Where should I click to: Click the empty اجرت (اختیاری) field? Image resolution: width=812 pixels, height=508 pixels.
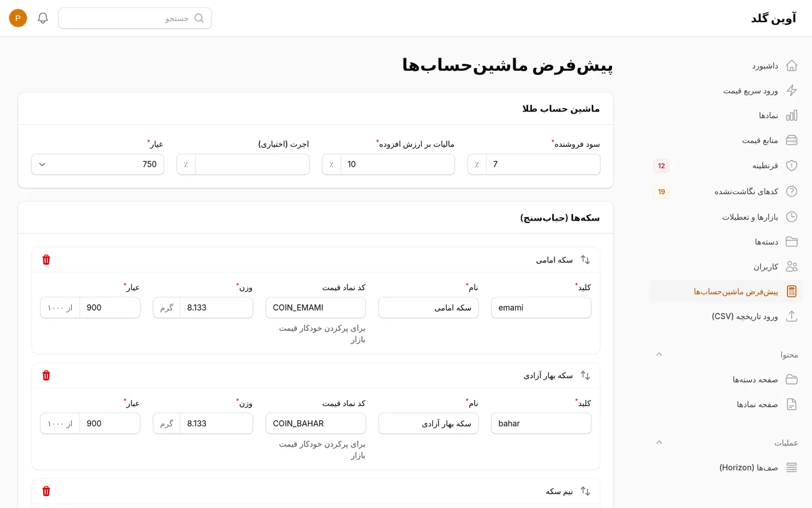252,164
